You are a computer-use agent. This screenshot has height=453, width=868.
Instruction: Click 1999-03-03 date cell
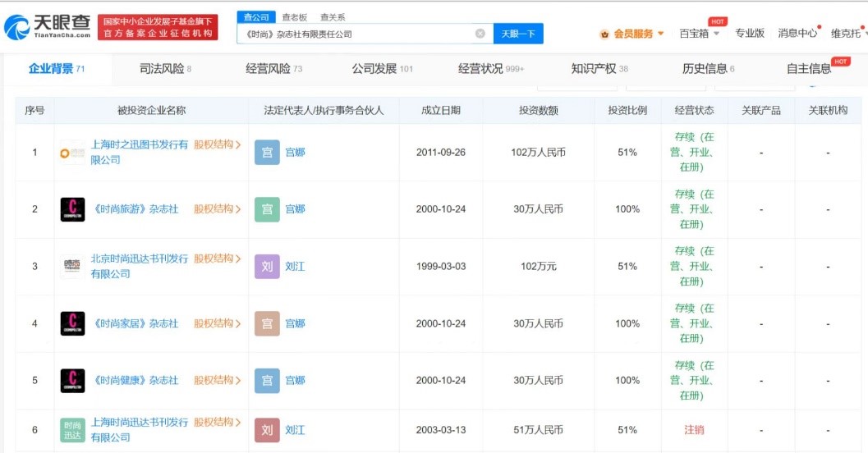point(441,267)
